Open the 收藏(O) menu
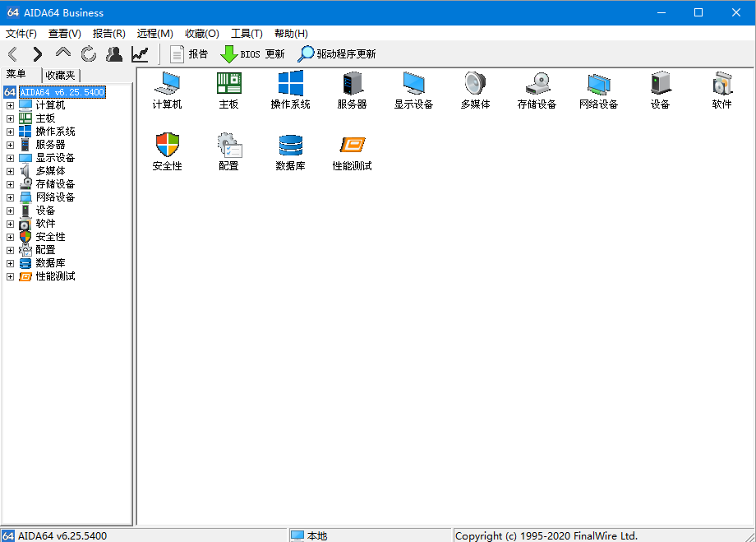The image size is (756, 542). click(202, 33)
